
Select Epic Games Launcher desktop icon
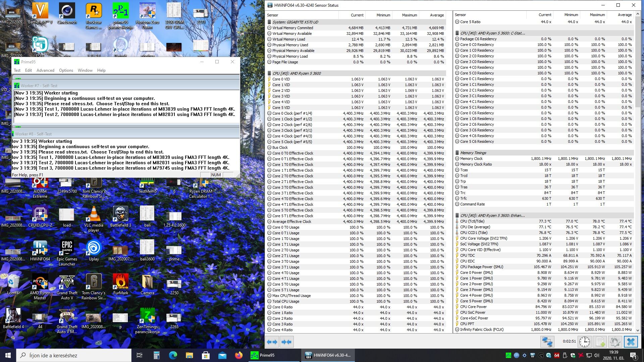pos(67,253)
